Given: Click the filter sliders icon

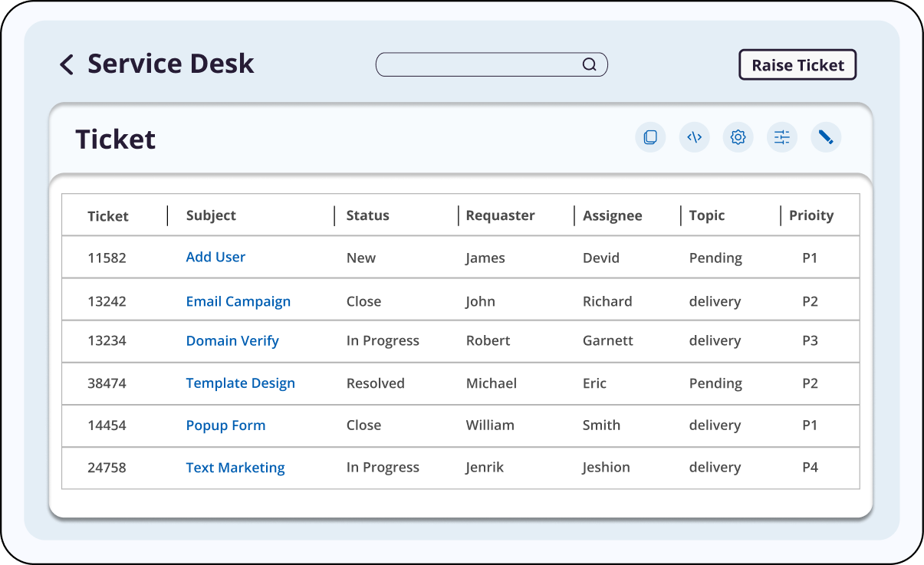Looking at the screenshot, I should click(781, 137).
